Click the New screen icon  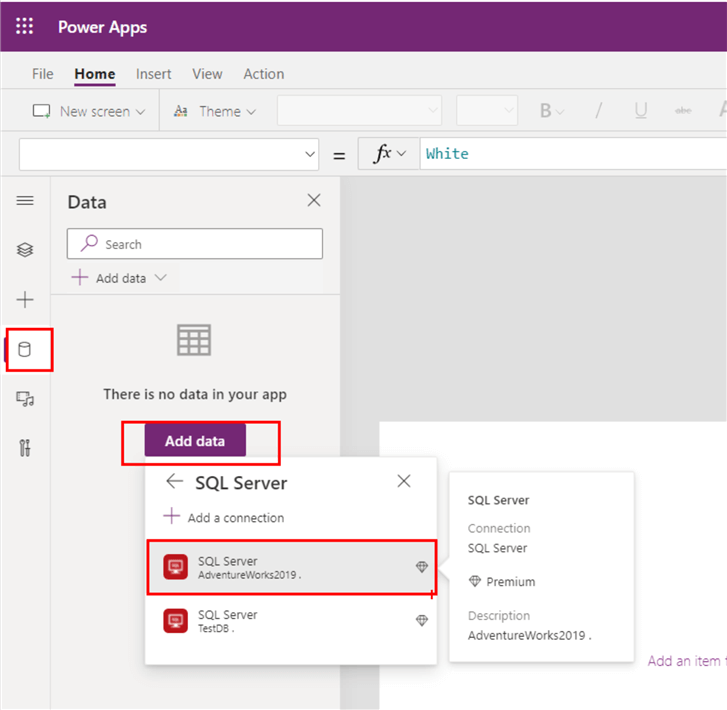coord(41,111)
